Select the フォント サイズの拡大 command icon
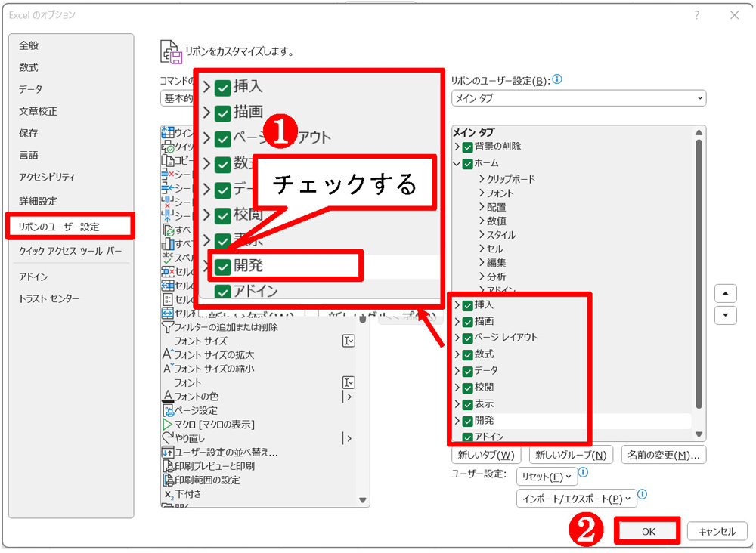The image size is (756, 553). tap(167, 354)
